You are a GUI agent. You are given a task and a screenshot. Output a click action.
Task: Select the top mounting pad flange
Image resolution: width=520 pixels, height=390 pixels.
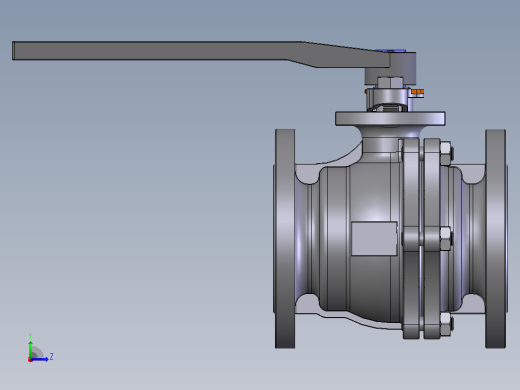click(390, 119)
